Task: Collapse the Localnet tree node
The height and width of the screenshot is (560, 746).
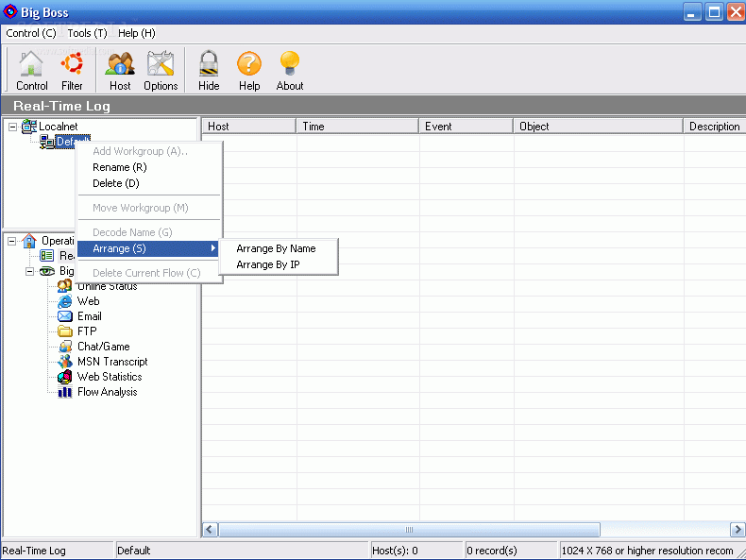Action: tap(13, 127)
